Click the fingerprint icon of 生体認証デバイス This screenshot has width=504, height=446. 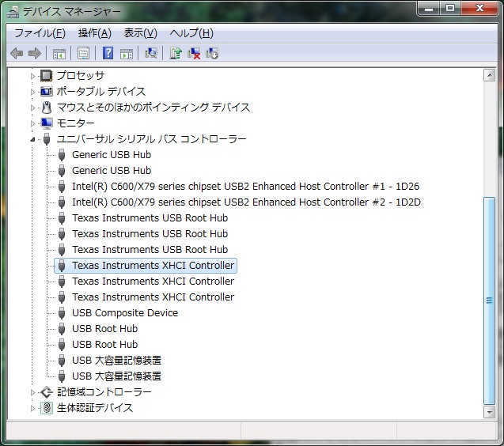(47, 408)
